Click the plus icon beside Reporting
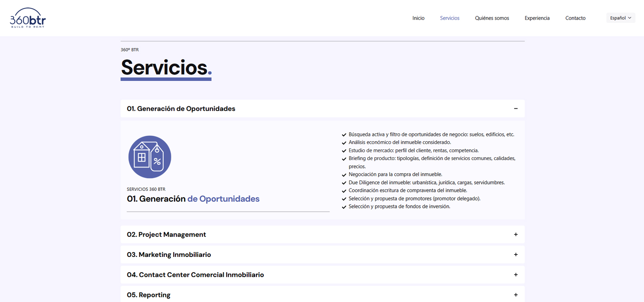644x302 pixels. [515, 295]
